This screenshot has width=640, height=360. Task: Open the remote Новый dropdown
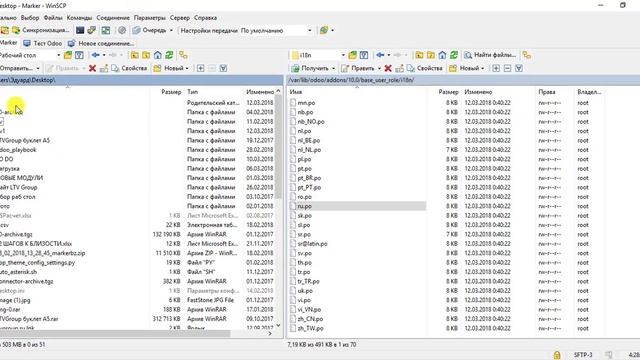coord(467,68)
